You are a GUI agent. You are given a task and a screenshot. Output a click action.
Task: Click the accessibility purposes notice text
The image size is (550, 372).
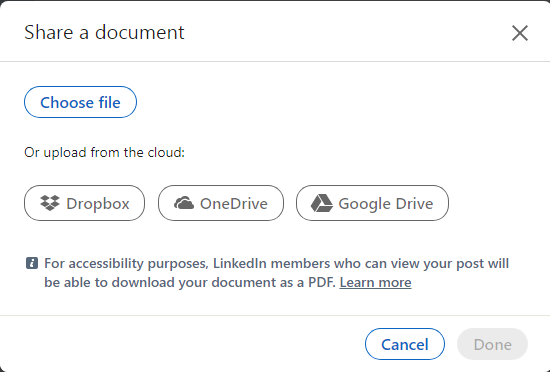click(x=276, y=273)
